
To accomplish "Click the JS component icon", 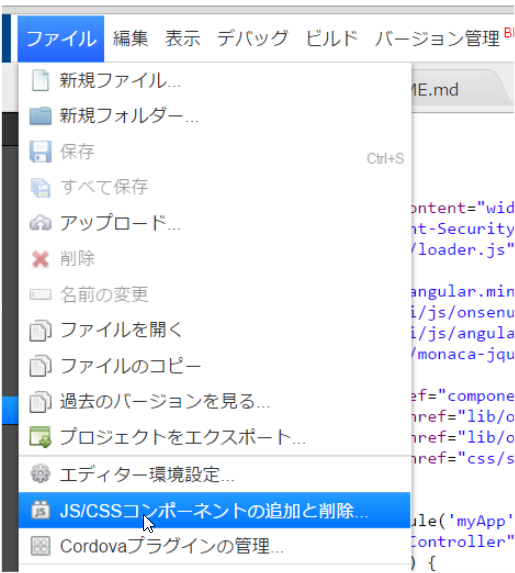I will pyautogui.click(x=40, y=510).
